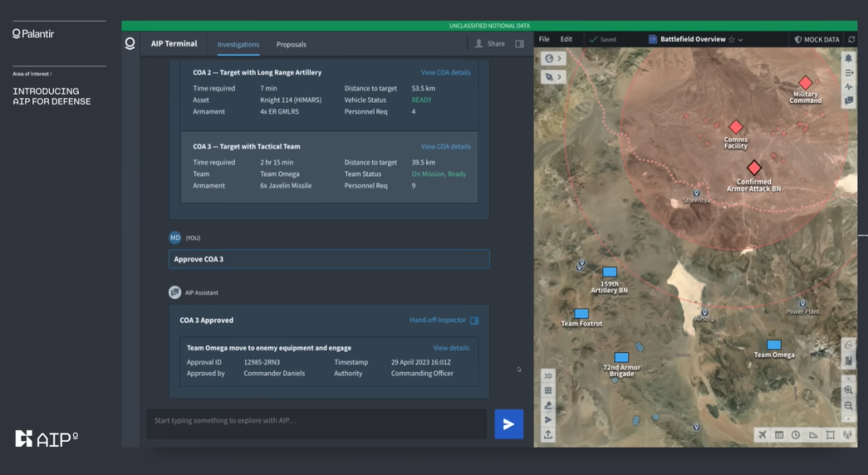Toggle the grid overlay on map

click(548, 391)
